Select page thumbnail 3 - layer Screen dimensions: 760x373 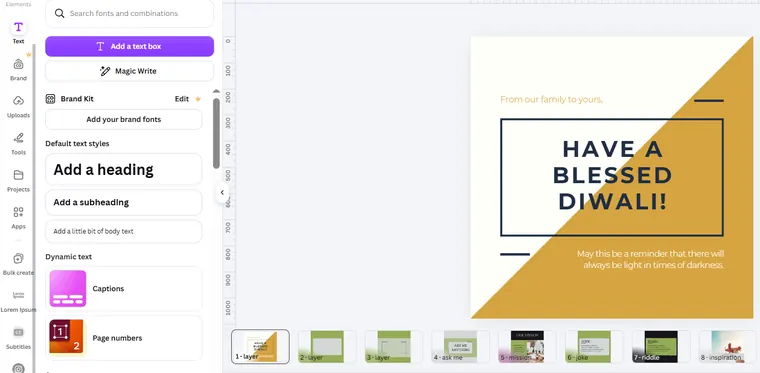(394, 346)
